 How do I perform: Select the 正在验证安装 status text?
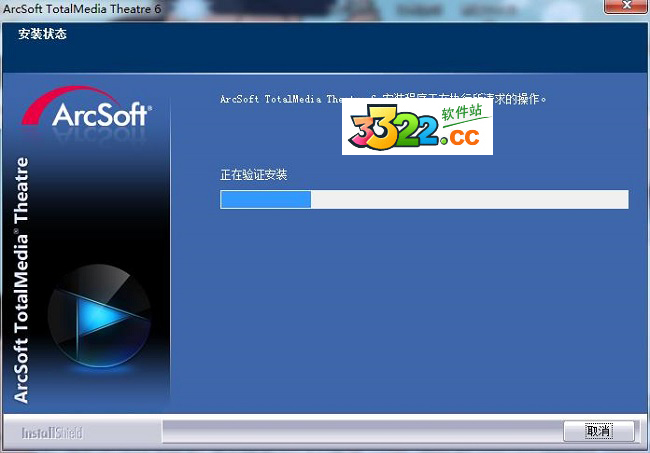coord(253,174)
